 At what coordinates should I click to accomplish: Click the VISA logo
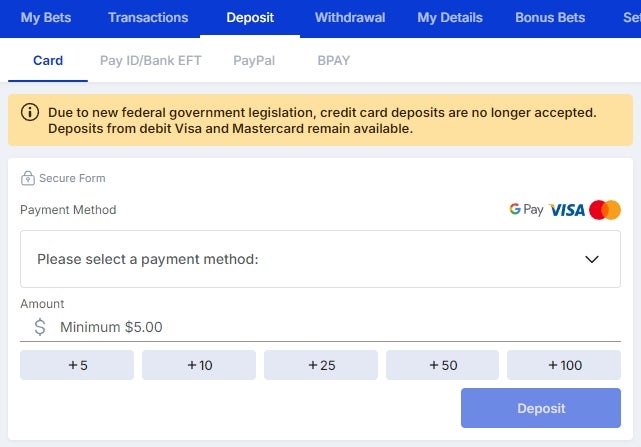(567, 210)
